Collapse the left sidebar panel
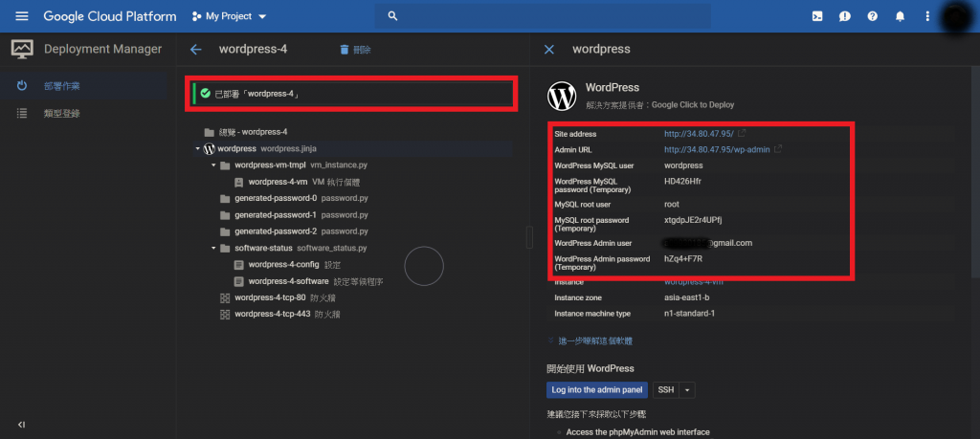This screenshot has width=980, height=439. pos(21,425)
